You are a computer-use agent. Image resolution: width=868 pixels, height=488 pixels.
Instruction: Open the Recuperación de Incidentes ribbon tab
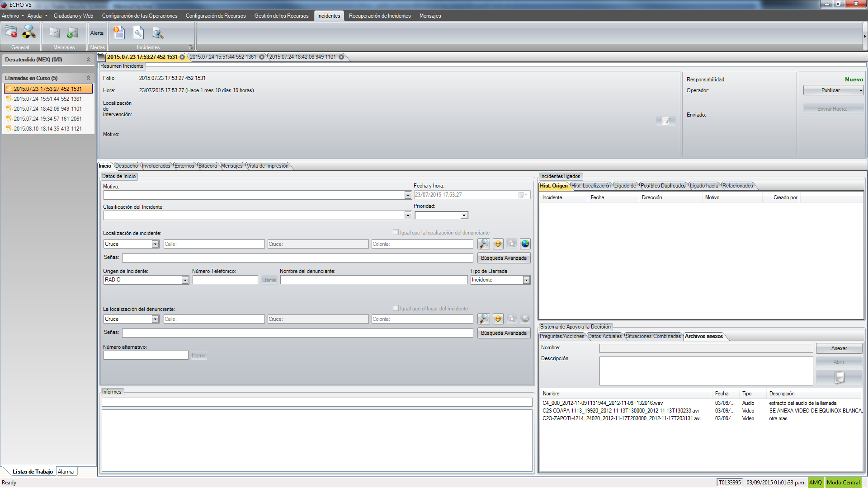click(379, 16)
